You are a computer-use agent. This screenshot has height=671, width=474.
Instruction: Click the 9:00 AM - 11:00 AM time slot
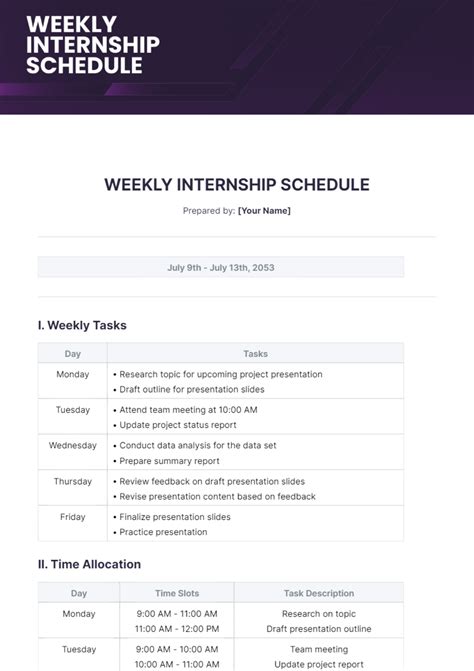coord(177,614)
